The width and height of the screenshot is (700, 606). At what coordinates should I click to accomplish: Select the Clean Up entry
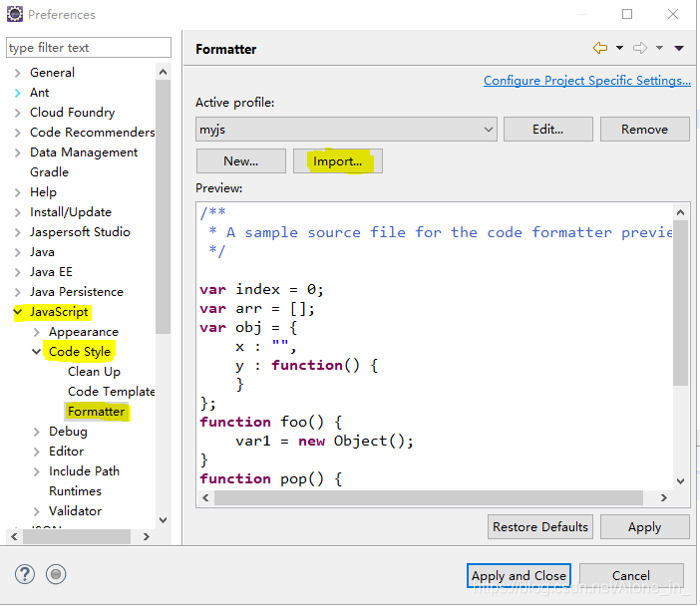(94, 372)
